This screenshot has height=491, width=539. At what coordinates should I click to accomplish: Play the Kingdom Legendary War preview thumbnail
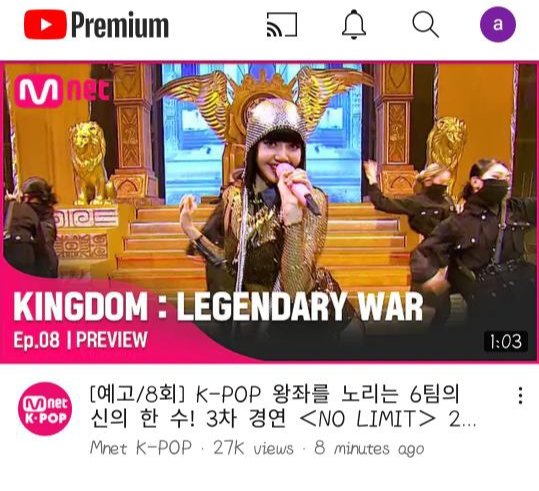coord(270,212)
